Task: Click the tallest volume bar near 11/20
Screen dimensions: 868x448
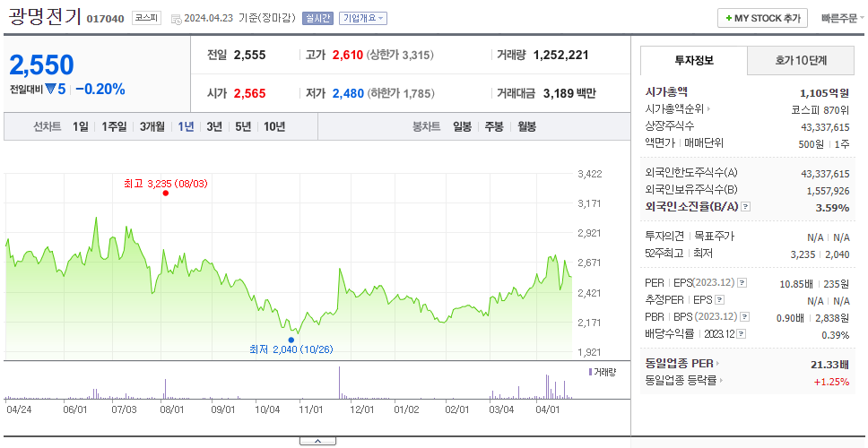Action: click(339, 383)
